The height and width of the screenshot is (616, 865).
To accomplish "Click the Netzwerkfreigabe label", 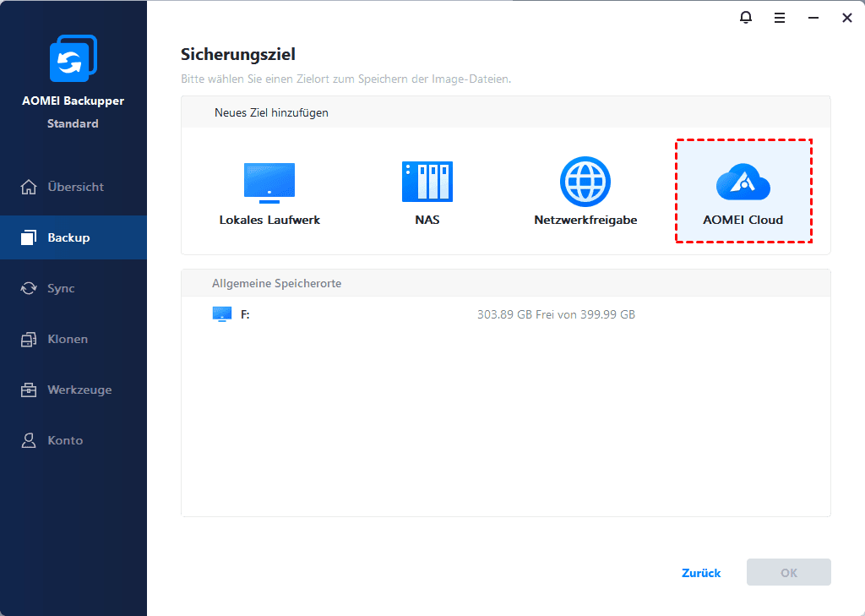I will 585,220.
